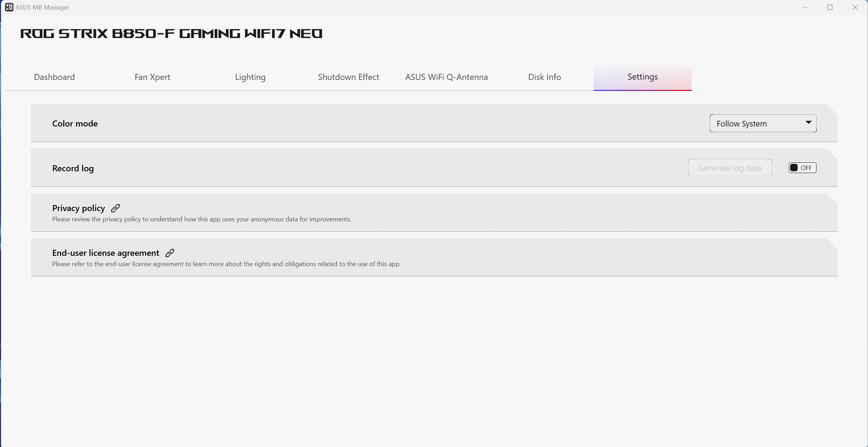868x447 pixels.
Task: Click the ASUS MB Manager app icon
Action: tap(9, 7)
